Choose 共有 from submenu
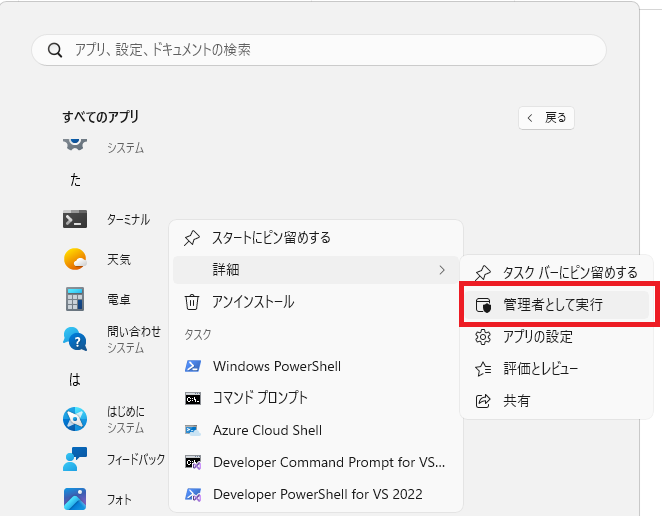The width and height of the screenshot is (662, 516). pyautogui.click(x=556, y=401)
